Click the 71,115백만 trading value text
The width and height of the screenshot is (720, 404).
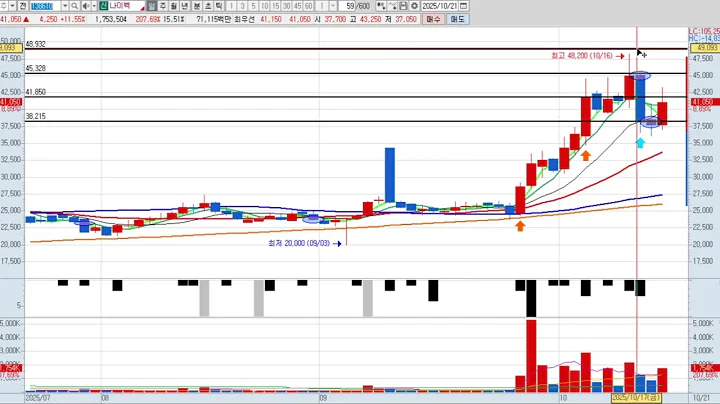click(x=214, y=19)
